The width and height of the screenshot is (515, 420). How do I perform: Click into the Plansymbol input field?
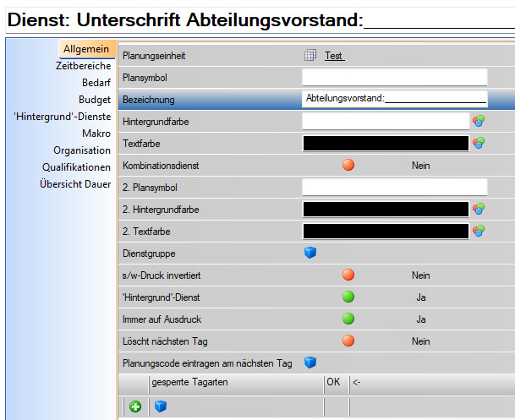click(394, 78)
